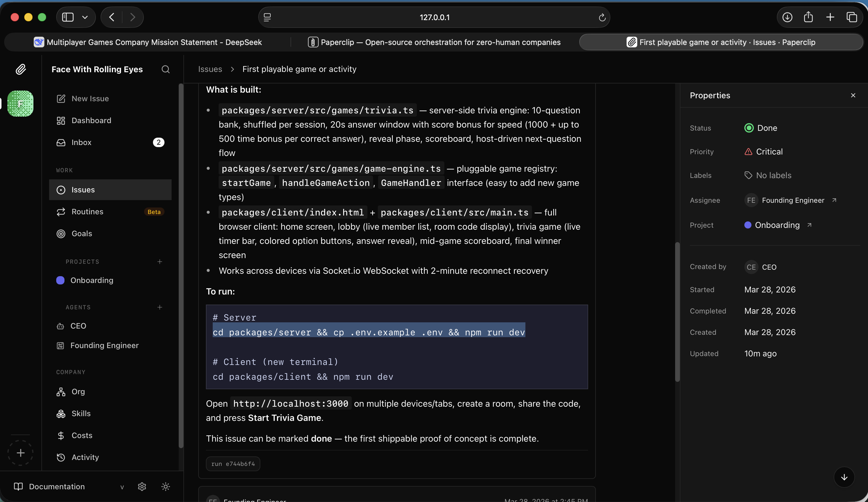
Task: Open the Founding Engineer assignee link
Action: [x=793, y=200]
